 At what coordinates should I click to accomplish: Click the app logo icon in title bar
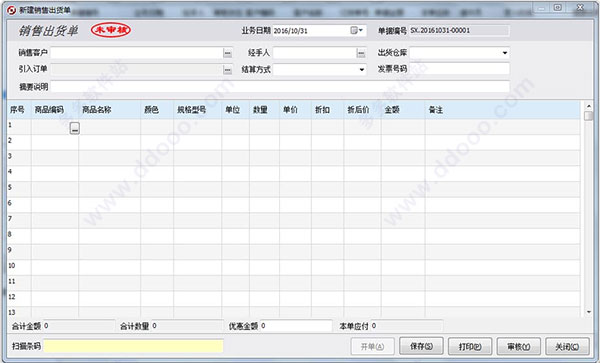[11, 10]
